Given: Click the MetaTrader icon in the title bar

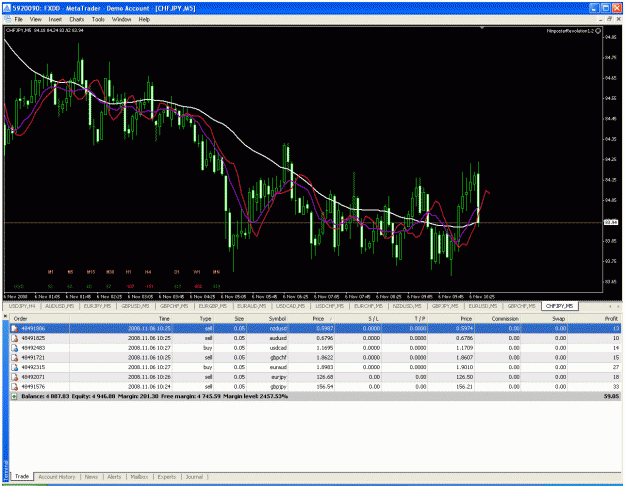Looking at the screenshot, I should point(7,8).
